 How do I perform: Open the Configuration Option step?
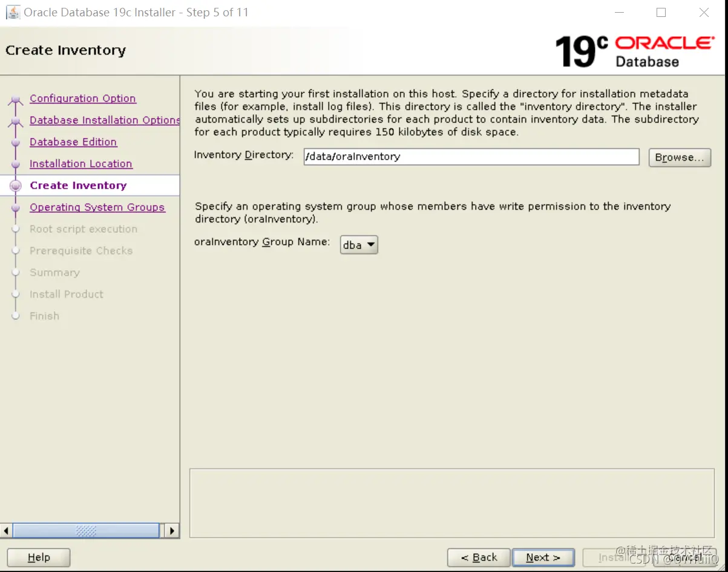click(83, 99)
